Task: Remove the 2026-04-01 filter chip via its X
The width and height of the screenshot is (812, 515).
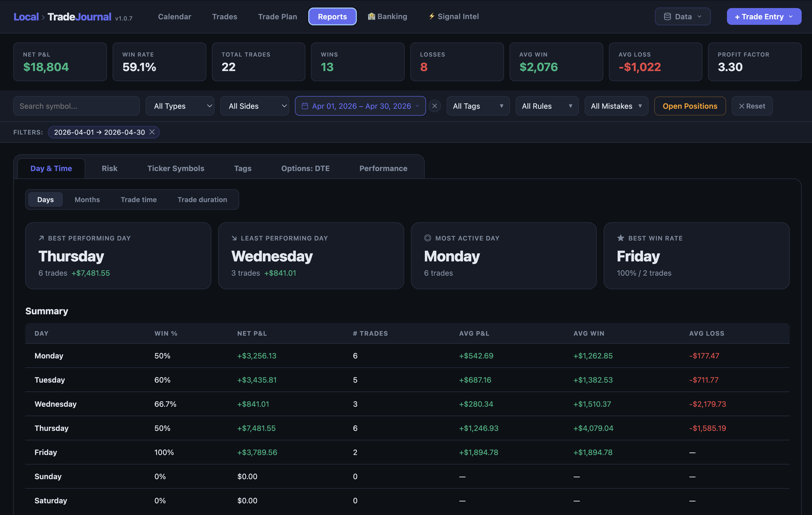Action: 152,132
